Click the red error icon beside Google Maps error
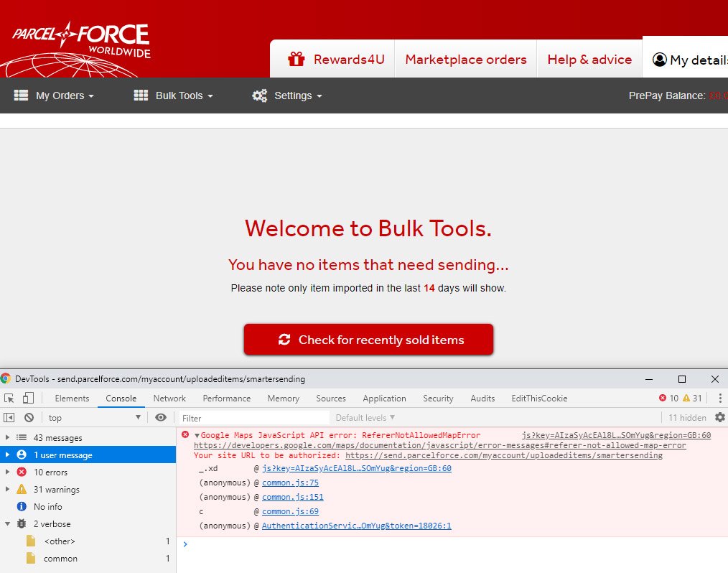This screenshot has width=728, height=573. [185, 434]
